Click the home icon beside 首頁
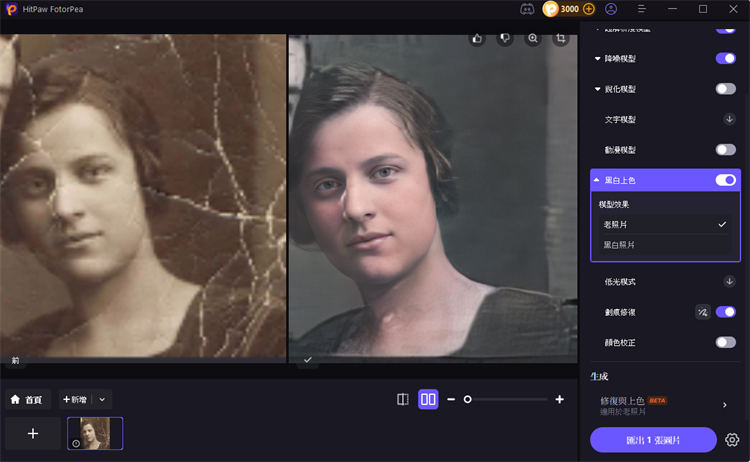The image size is (750, 462). tap(15, 399)
